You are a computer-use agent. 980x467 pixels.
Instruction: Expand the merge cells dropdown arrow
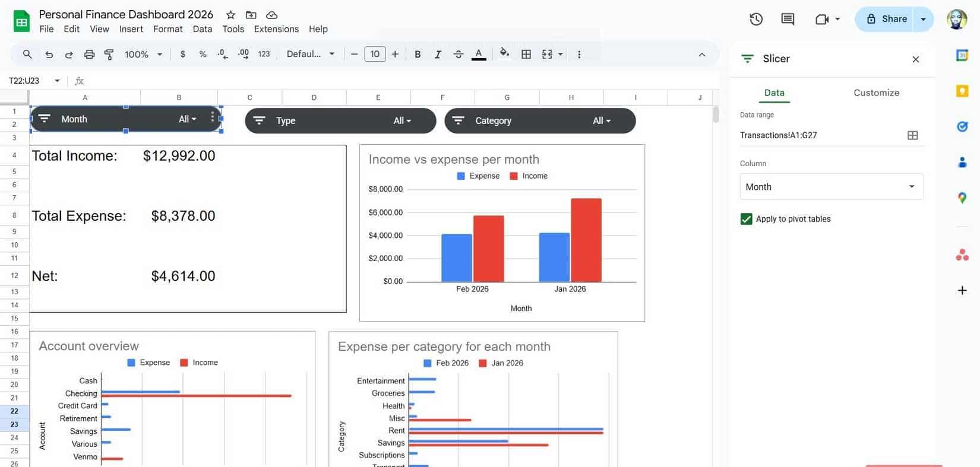pos(560,54)
